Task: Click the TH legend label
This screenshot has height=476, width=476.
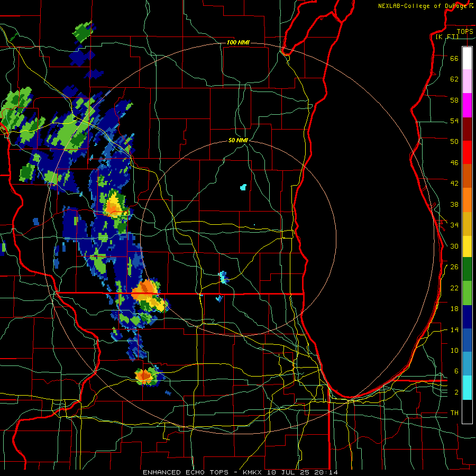Action: tap(454, 413)
